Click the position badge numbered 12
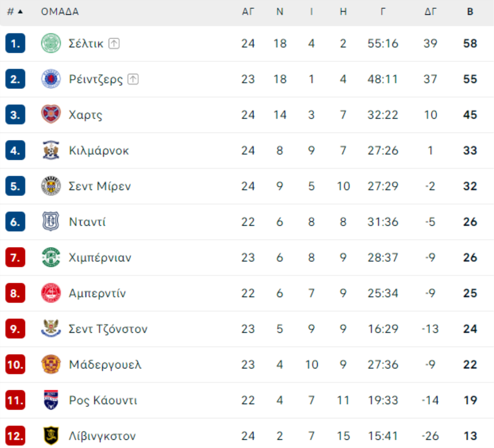494x448 pixels. 15,436
